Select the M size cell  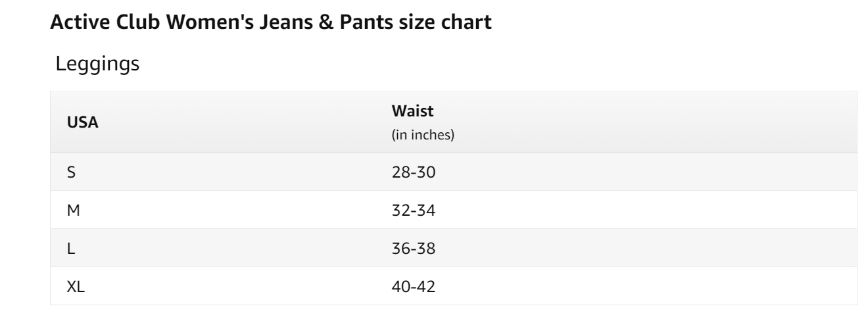73,211
